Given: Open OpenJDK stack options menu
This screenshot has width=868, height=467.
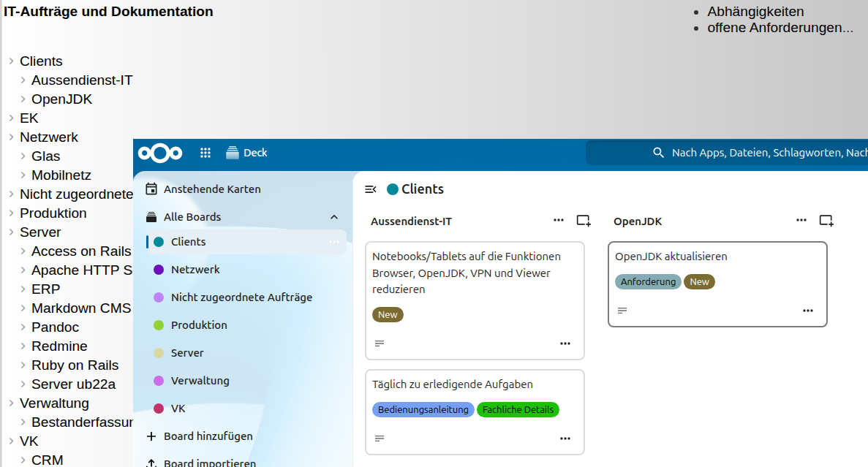Looking at the screenshot, I should pyautogui.click(x=801, y=220).
